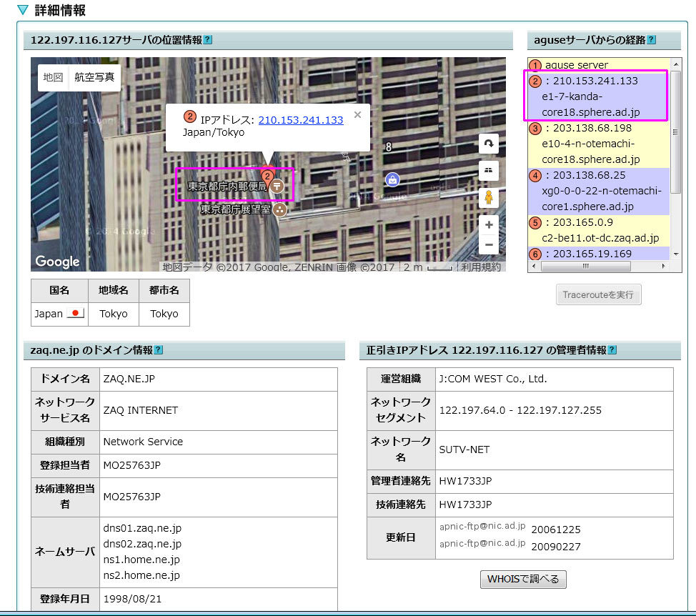Rotate the map view clockwise
Image resolution: width=696 pixels, height=616 pixels.
[489, 144]
